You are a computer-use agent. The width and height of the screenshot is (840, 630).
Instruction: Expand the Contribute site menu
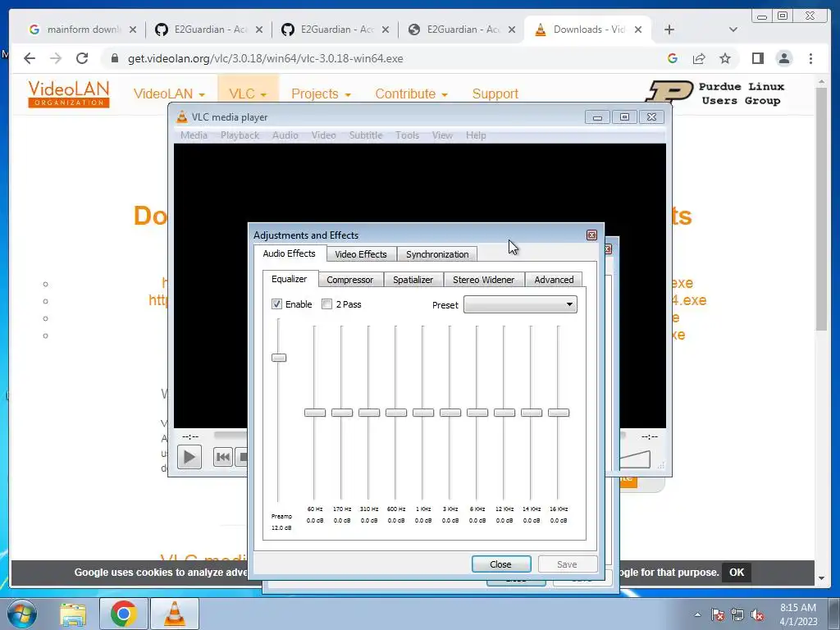pyautogui.click(x=412, y=94)
